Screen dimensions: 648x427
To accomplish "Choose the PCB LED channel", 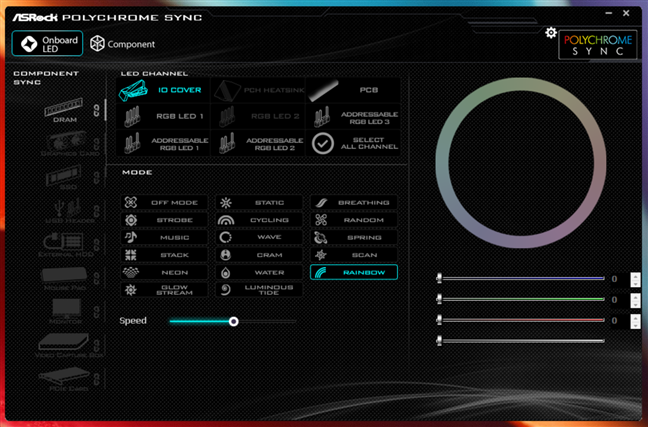I will pyautogui.click(x=353, y=90).
